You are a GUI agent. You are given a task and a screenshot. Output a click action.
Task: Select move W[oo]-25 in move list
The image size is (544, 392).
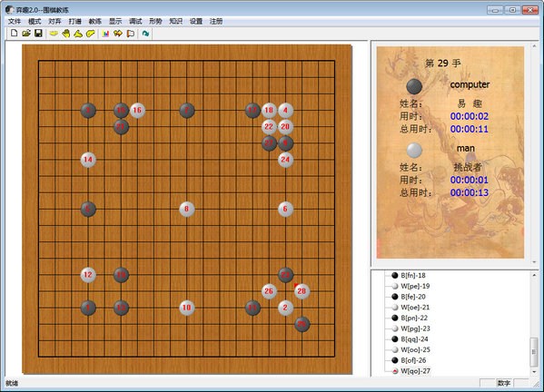point(415,349)
